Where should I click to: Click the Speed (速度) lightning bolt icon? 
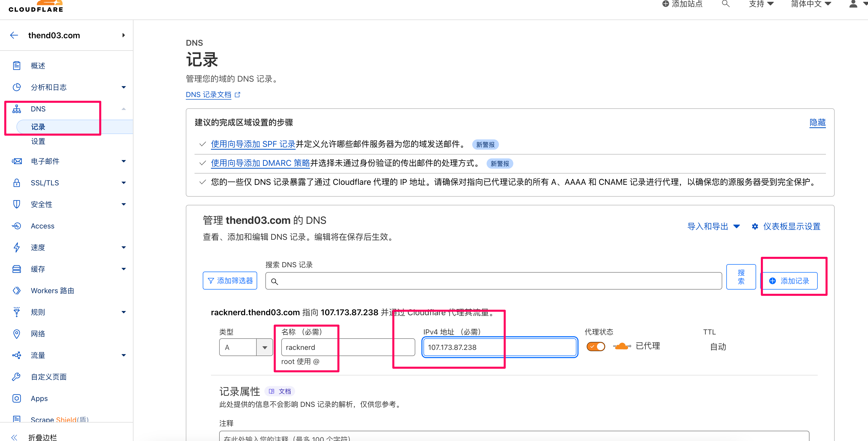point(16,247)
